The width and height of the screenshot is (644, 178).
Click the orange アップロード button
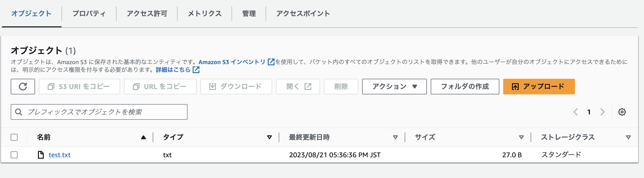(539, 87)
